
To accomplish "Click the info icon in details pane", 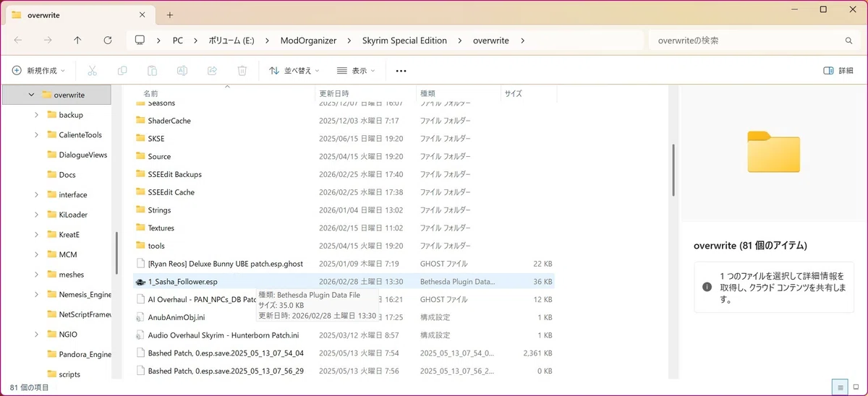I will (707, 287).
